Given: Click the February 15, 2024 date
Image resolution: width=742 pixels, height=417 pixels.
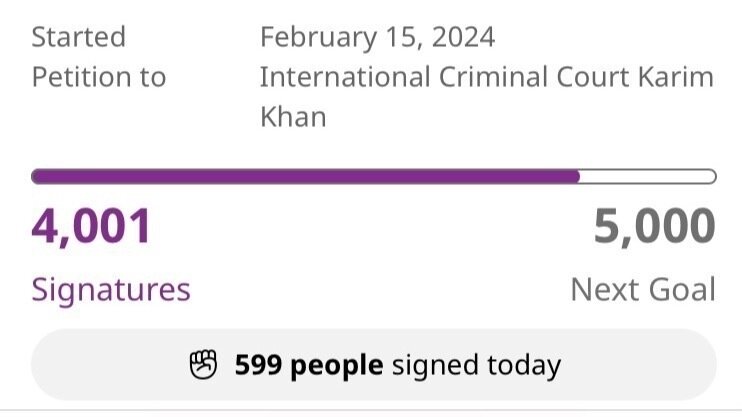Looking at the screenshot, I should 378,37.
